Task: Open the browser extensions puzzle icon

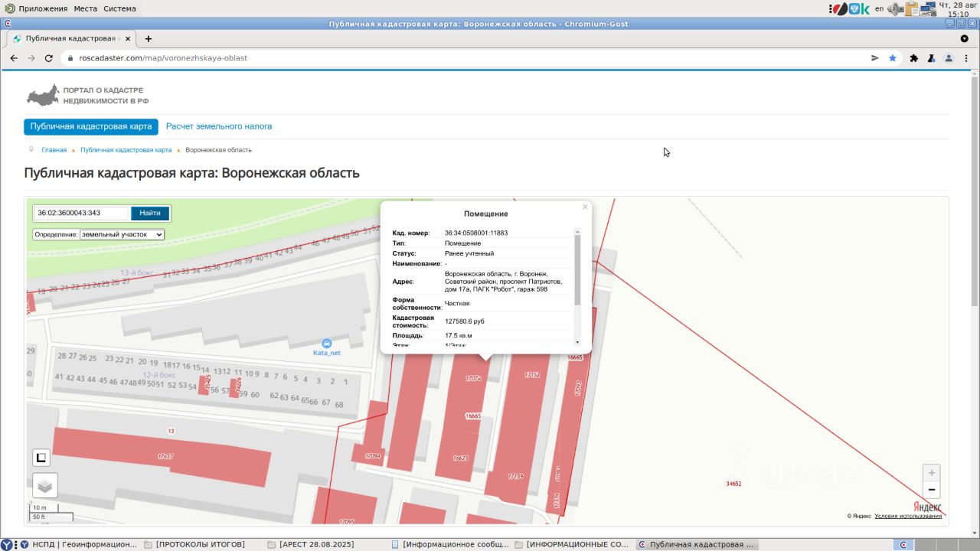Action: (913, 58)
